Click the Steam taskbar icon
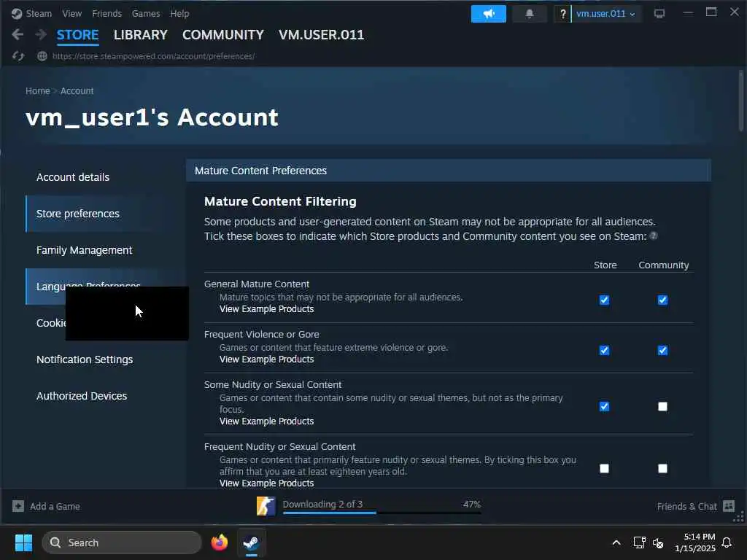The width and height of the screenshot is (747, 560). point(251,542)
